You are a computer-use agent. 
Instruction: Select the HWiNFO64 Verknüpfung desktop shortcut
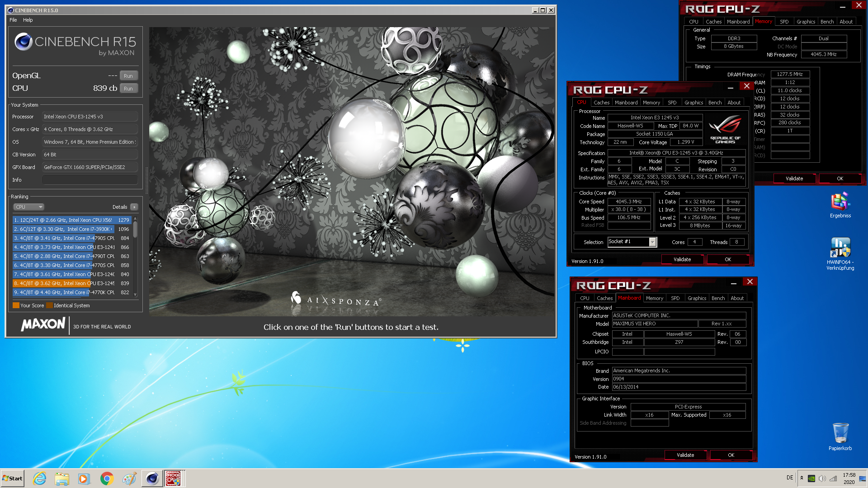840,254
